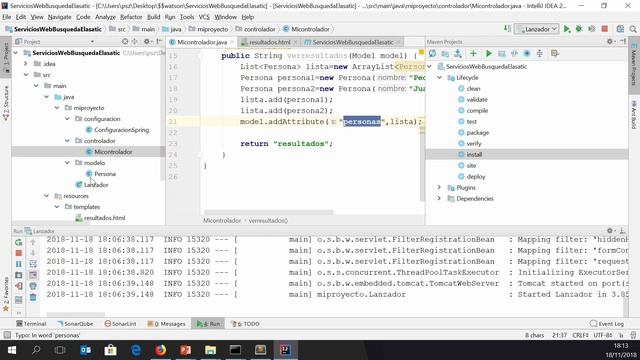The width and height of the screenshot is (640, 360).
Task: Run the Lanzador configuration with the green play button
Action: [567, 29]
